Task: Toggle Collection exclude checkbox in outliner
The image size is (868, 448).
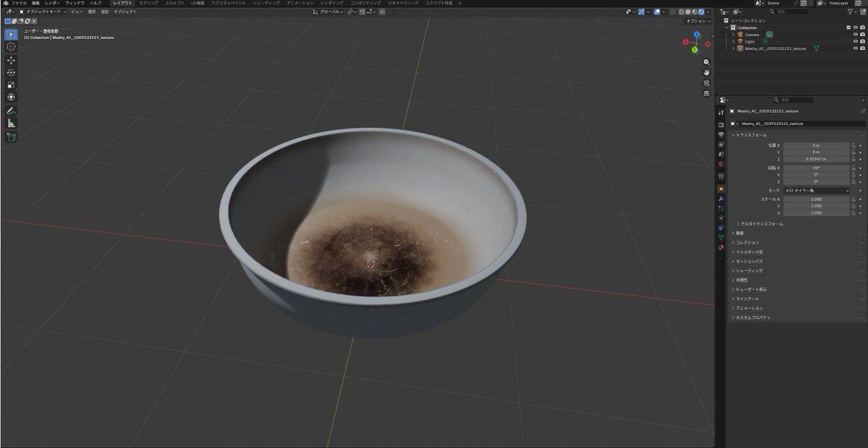Action: (848, 27)
